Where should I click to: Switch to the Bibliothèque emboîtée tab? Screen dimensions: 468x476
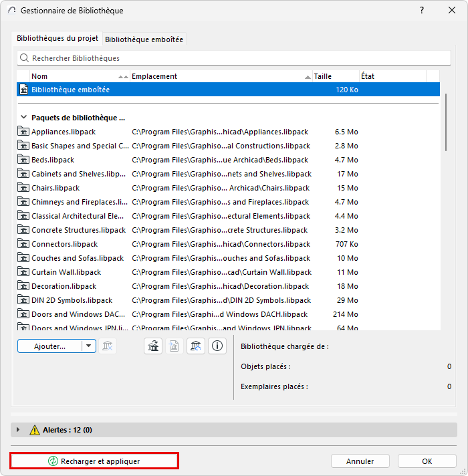pos(144,39)
